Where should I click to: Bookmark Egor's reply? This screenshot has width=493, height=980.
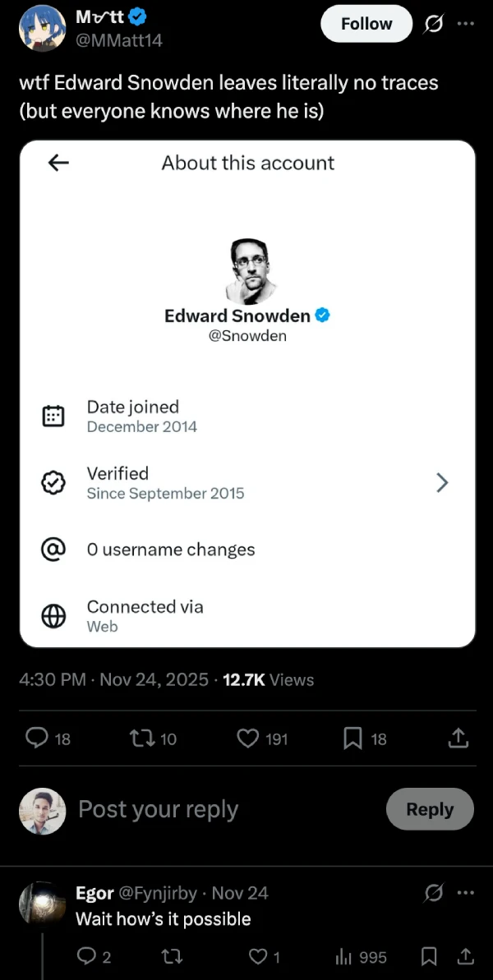(x=429, y=957)
